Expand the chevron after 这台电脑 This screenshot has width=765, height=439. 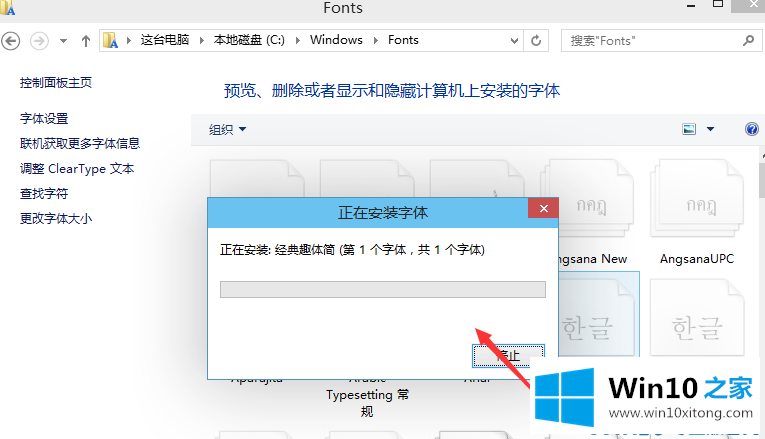point(201,40)
